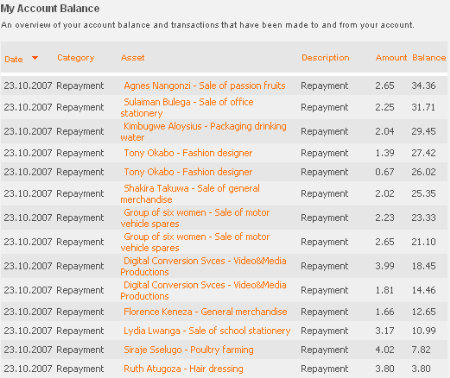
Task: Select the balance value 10.99
Action: pos(423,331)
